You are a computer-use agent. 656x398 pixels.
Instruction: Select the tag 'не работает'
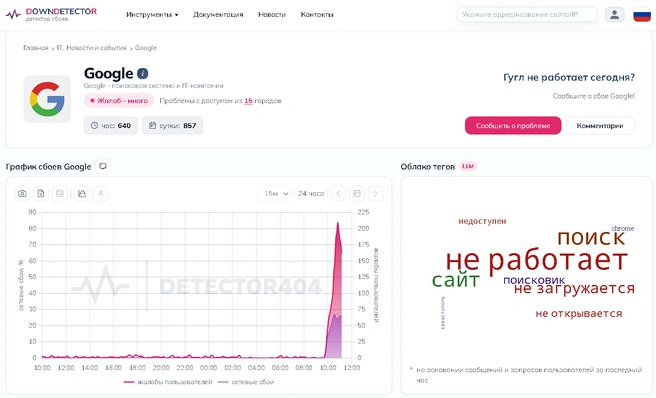(537, 260)
